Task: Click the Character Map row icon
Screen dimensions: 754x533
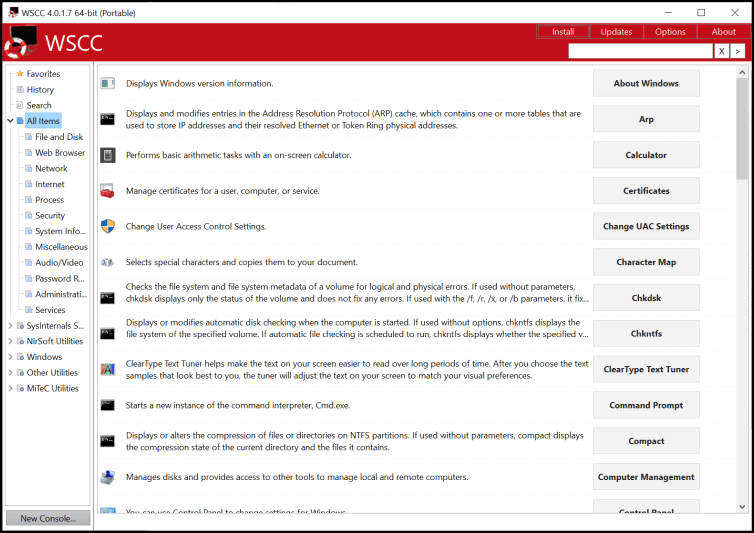Action: (108, 262)
